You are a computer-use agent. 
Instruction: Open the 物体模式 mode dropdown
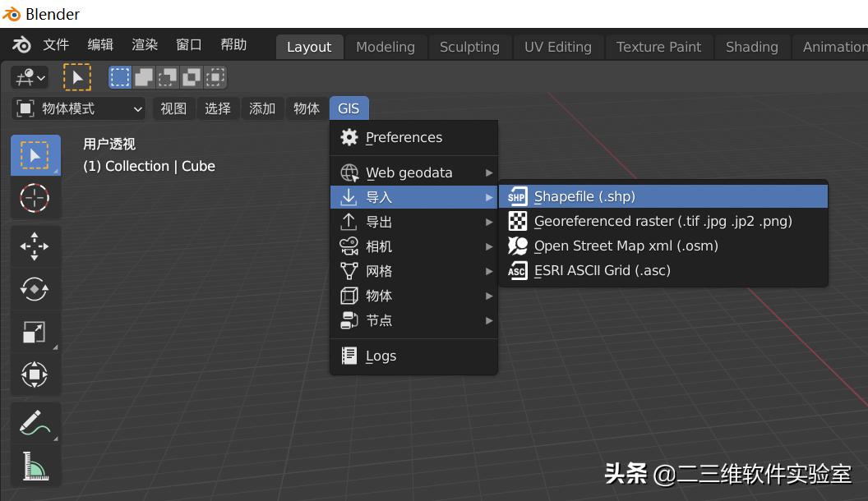pyautogui.click(x=78, y=108)
